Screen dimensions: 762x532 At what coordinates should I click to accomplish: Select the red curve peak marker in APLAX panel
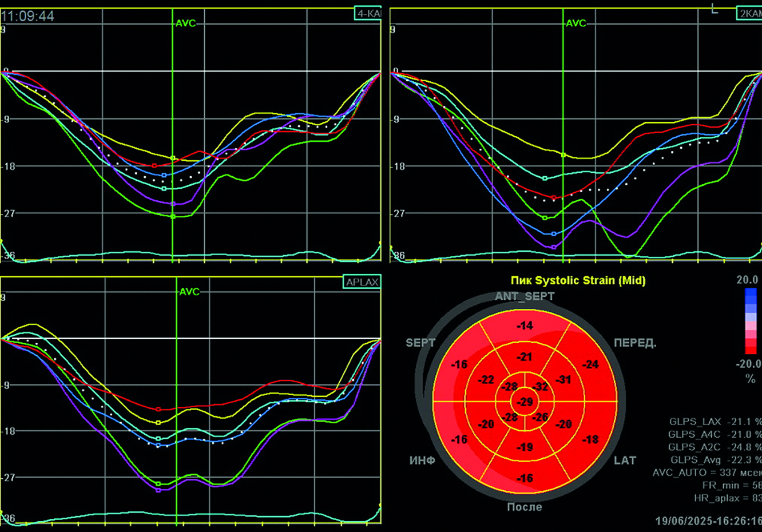pyautogui.click(x=158, y=409)
